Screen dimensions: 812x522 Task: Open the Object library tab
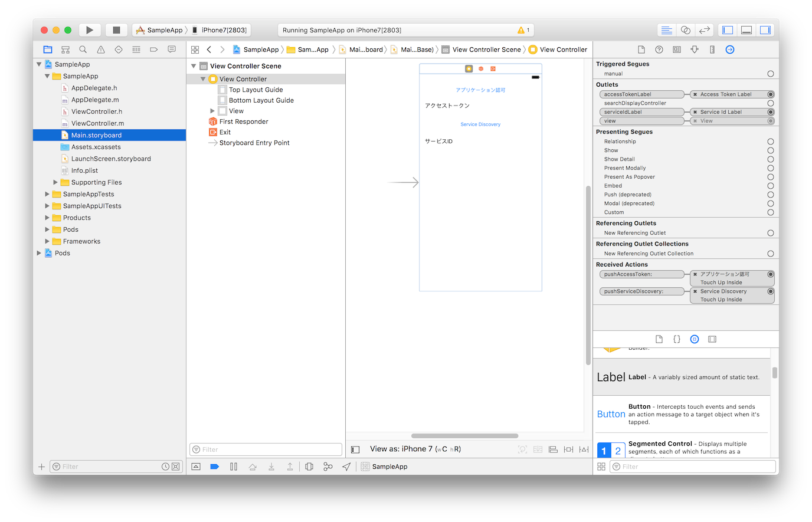coord(695,339)
